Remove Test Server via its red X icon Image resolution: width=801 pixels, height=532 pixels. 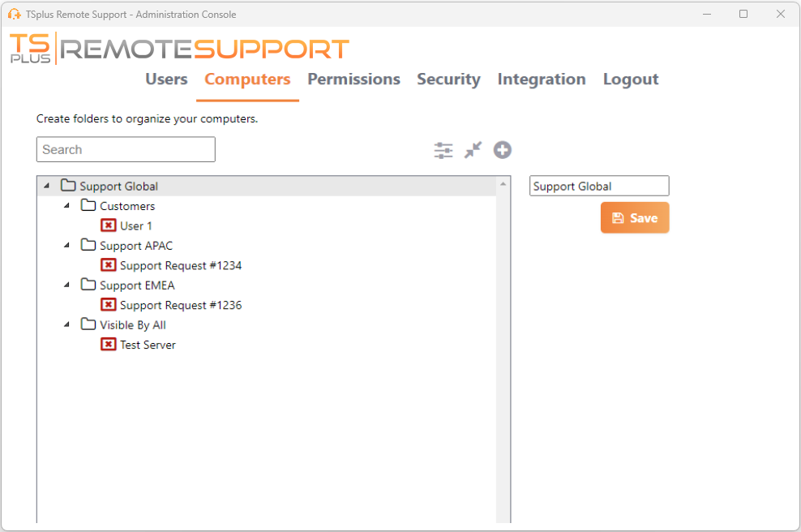pyautogui.click(x=109, y=344)
